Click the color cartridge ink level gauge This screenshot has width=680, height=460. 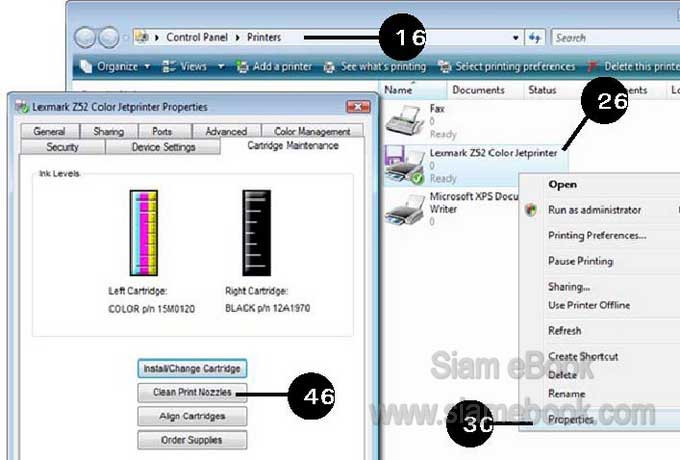(144, 233)
